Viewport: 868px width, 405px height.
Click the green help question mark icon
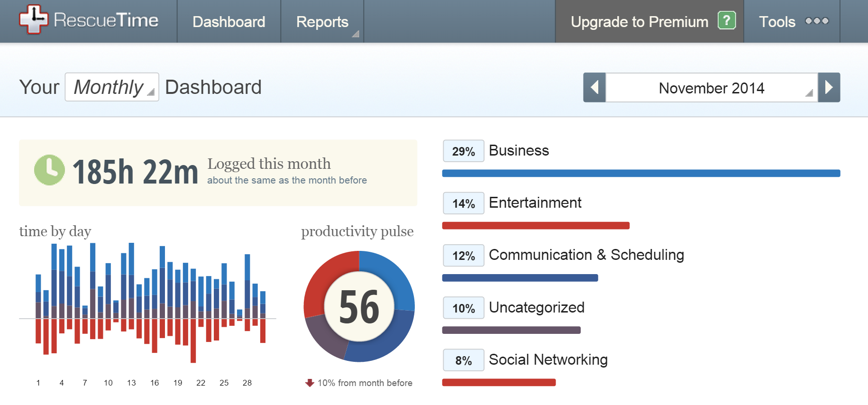tap(726, 20)
